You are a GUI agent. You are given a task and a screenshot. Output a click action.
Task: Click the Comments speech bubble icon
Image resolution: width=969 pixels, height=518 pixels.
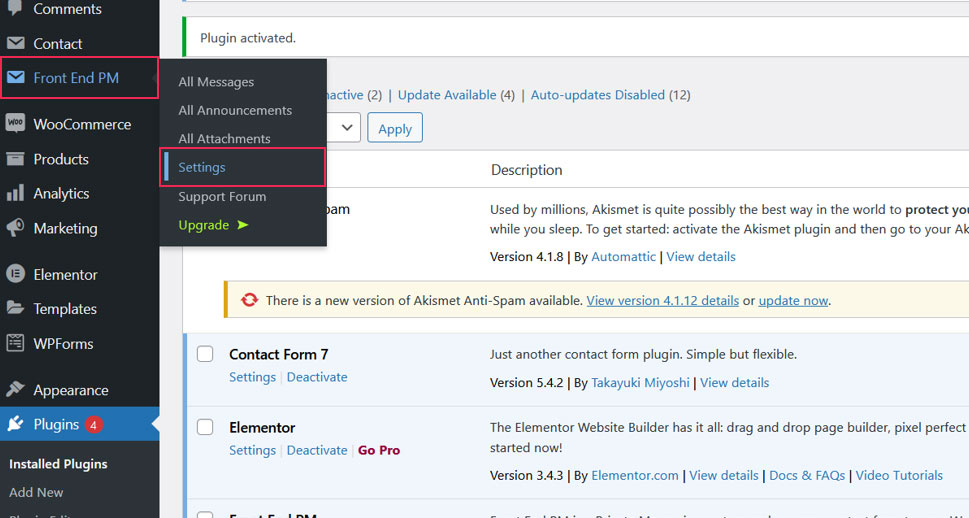(x=15, y=8)
